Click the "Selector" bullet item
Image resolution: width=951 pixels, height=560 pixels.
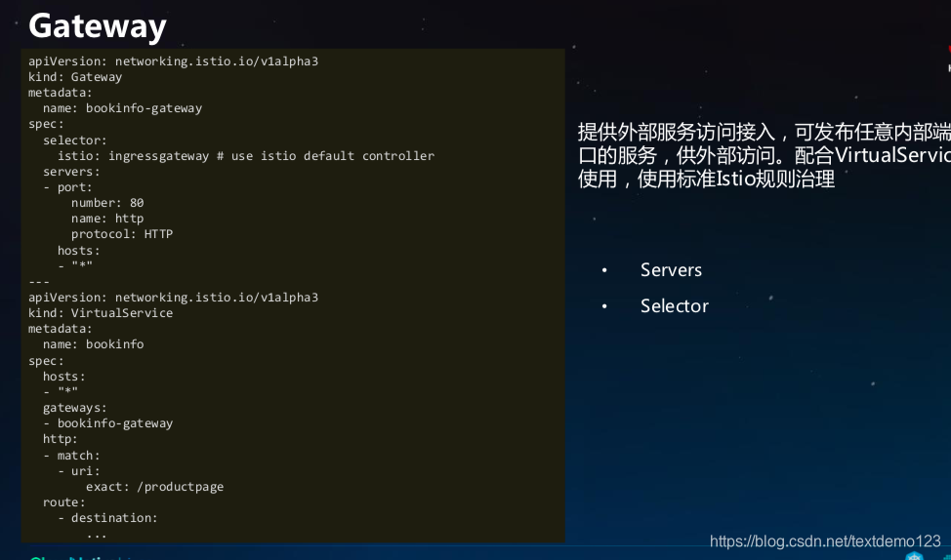(x=675, y=306)
